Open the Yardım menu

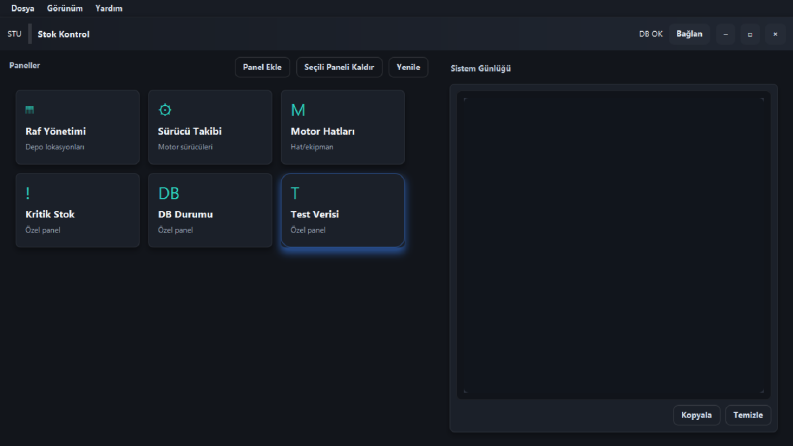[109, 9]
